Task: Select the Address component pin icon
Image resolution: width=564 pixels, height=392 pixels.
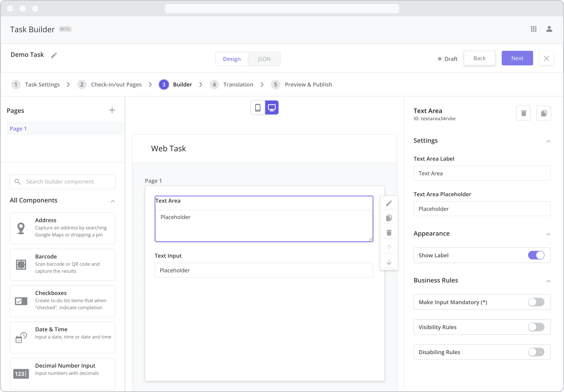Action: pyautogui.click(x=21, y=228)
